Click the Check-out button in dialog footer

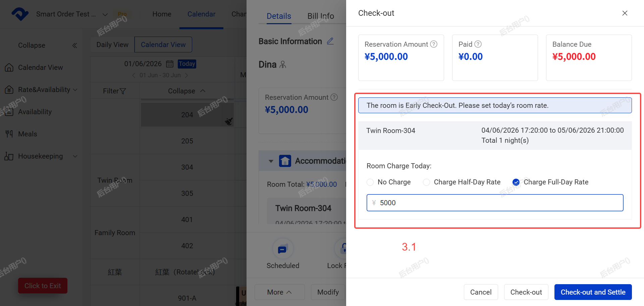(x=526, y=292)
